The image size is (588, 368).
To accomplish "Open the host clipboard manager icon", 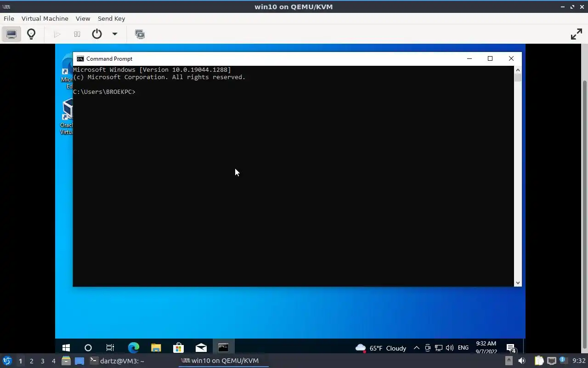I will pyautogui.click(x=539, y=361).
